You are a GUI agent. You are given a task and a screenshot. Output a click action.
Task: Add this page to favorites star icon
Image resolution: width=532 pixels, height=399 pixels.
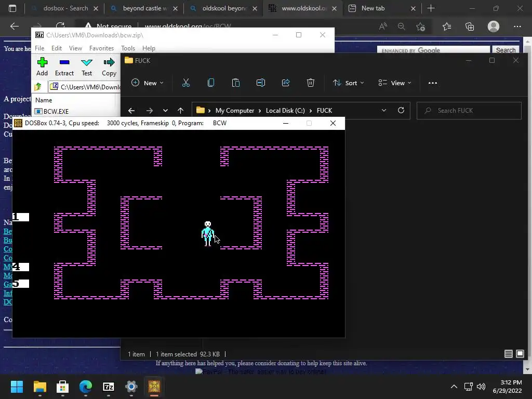421,26
